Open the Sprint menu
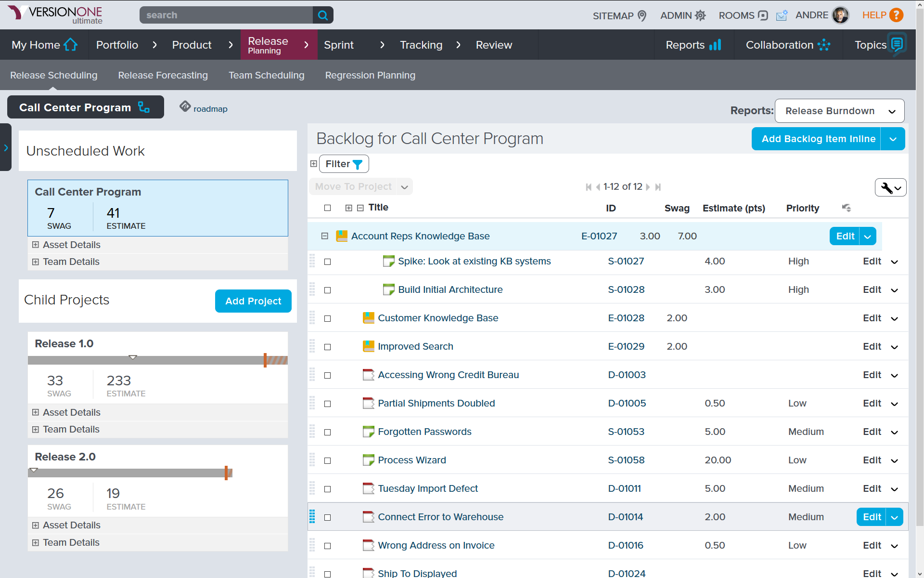Image resolution: width=924 pixels, height=578 pixels. (339, 45)
